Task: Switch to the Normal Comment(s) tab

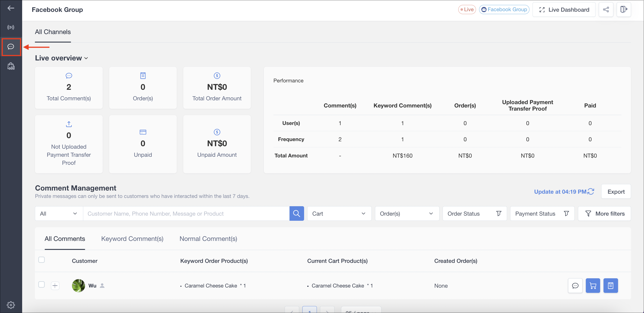Action: point(208,239)
